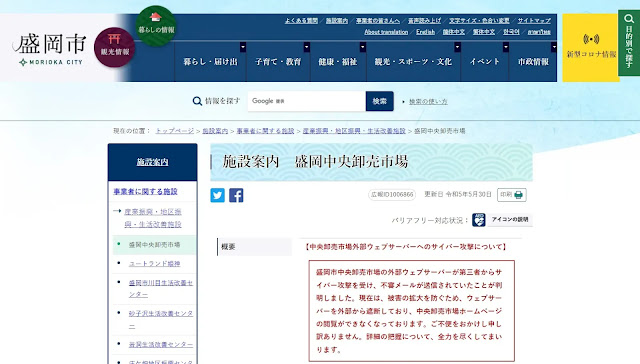Open the 市政情報 menu
The image size is (640, 364).
(x=533, y=62)
